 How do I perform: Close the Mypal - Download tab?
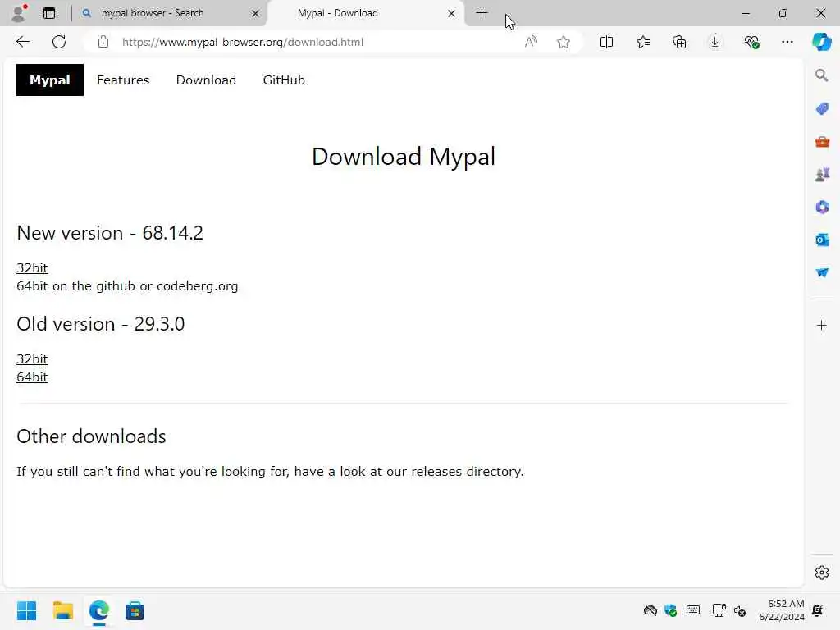pos(452,13)
